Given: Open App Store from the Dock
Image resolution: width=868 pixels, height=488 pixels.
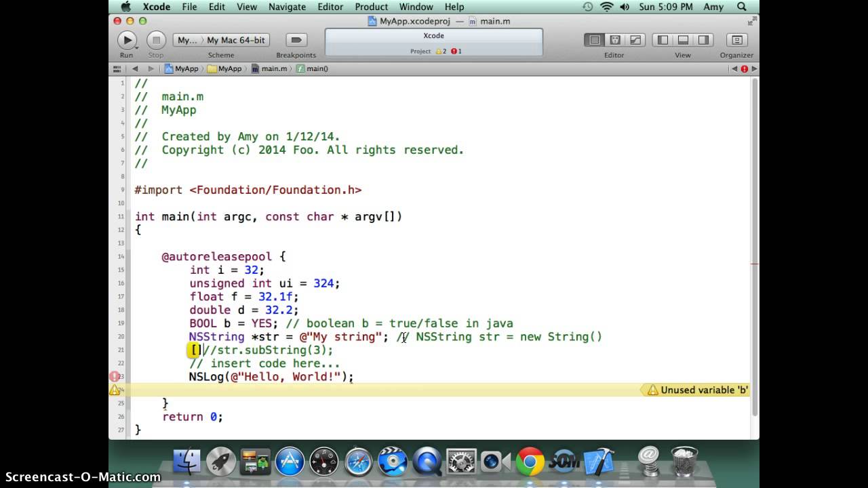Looking at the screenshot, I should coord(290,462).
